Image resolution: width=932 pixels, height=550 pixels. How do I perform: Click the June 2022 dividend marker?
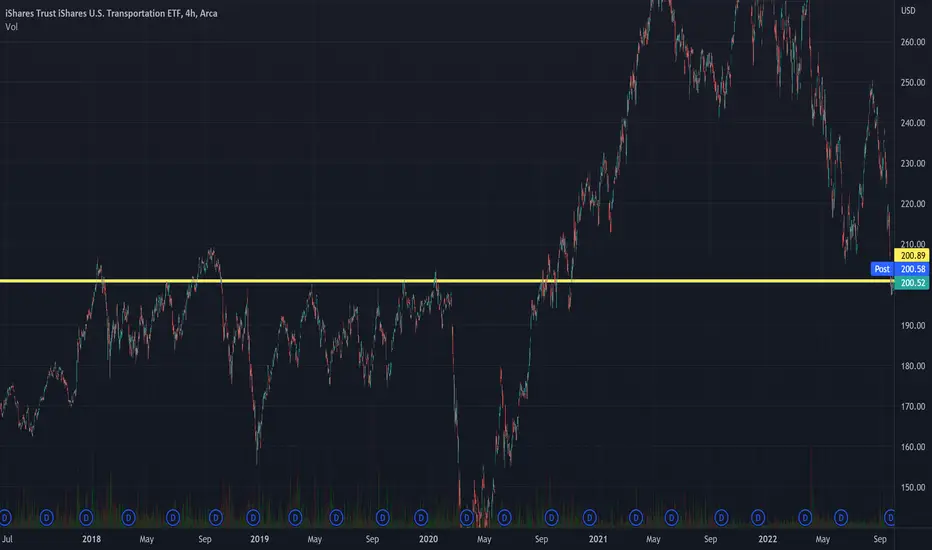(841, 518)
